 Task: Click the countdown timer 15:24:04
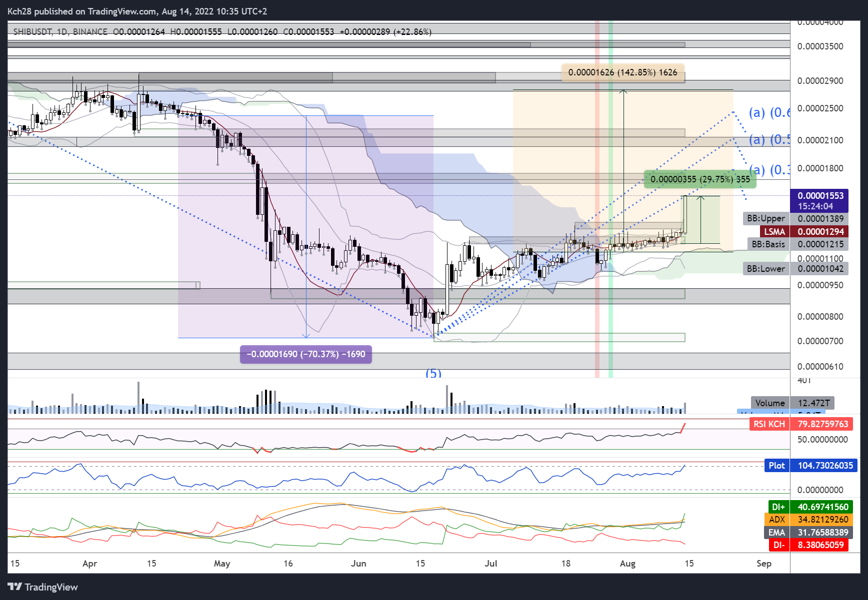click(x=815, y=206)
